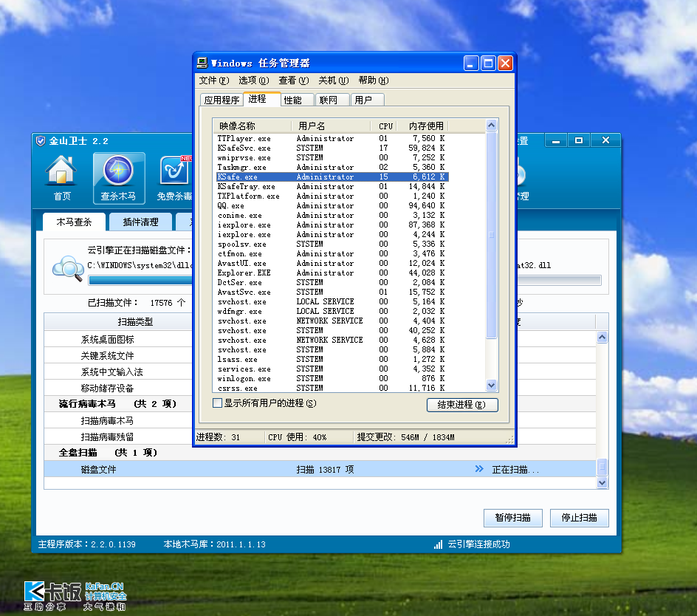This screenshot has height=616, width=697.
Task: Select the 系统桌面图标 scan item
Action: click(x=107, y=340)
